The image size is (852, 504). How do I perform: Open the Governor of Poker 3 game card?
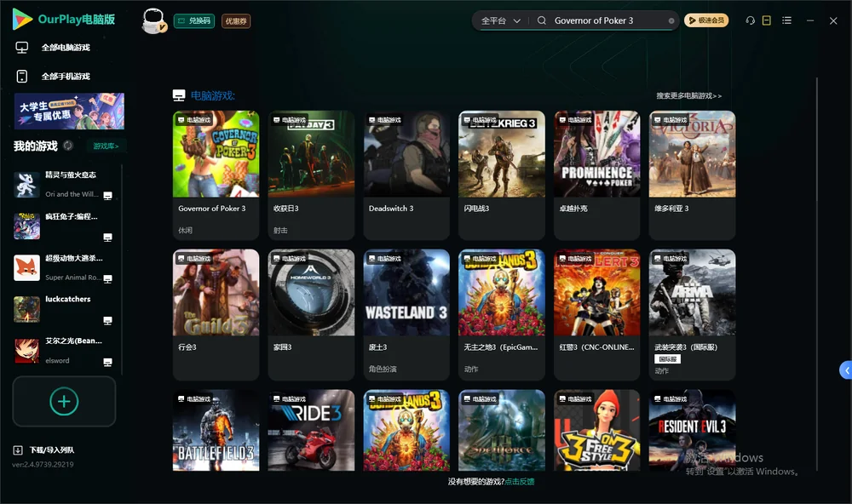pos(216,175)
